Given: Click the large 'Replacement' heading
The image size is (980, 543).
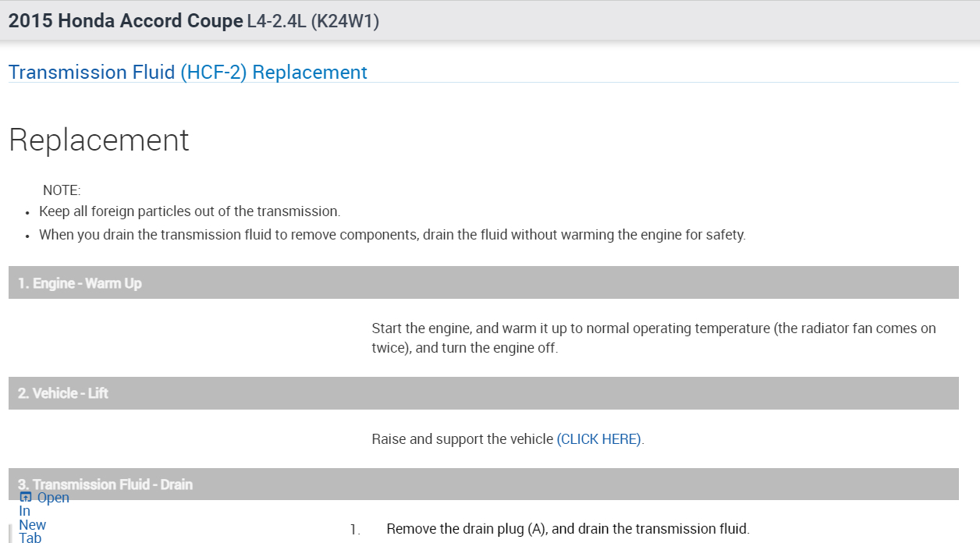Looking at the screenshot, I should pyautogui.click(x=99, y=140).
